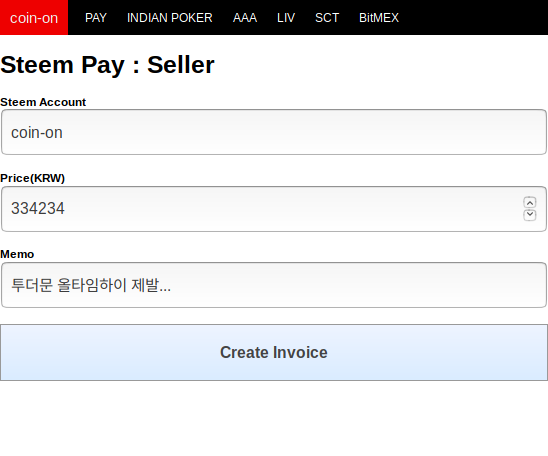Select the AAA navigation item

tap(245, 17)
